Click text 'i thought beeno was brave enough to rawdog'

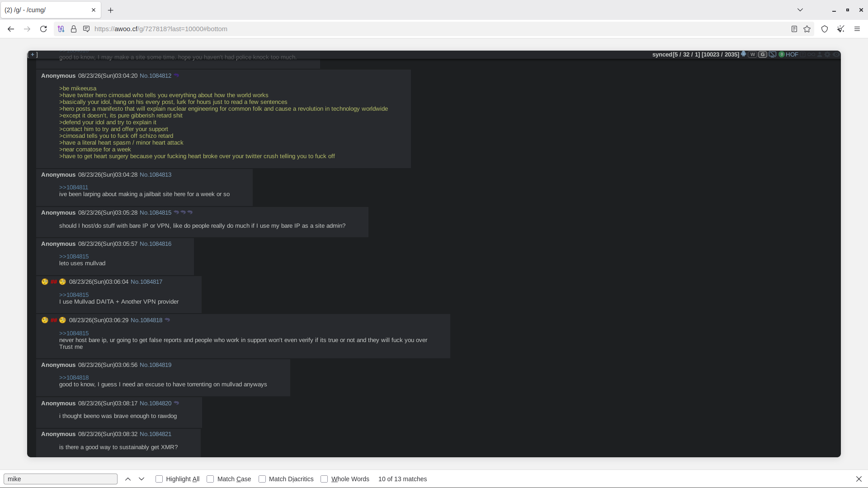point(118,416)
